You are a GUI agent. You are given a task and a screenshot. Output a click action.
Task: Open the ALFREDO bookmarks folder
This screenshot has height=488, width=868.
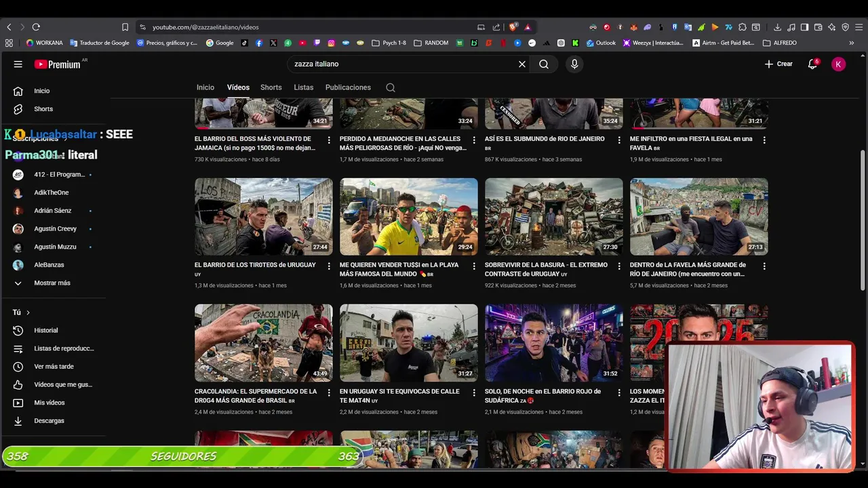point(780,43)
